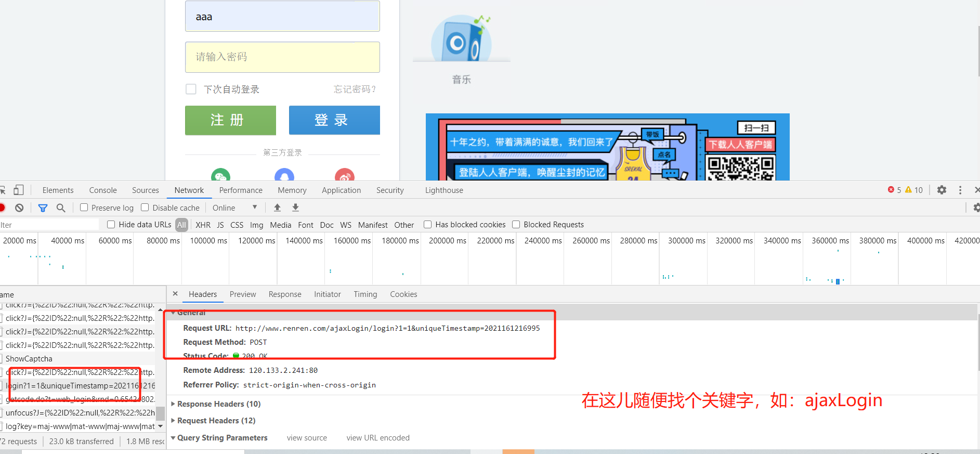Viewport: 980px width, 454px height.
Task: Click the blue 登录 button
Action: point(334,120)
